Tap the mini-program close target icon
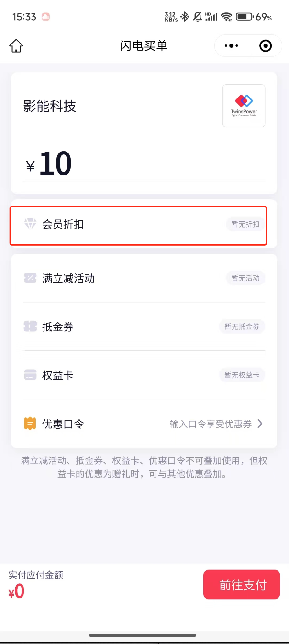This screenshot has width=289, height=644. [x=265, y=46]
